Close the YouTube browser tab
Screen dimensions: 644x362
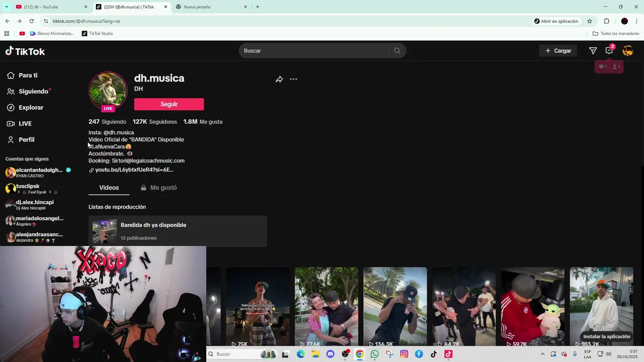(x=86, y=7)
